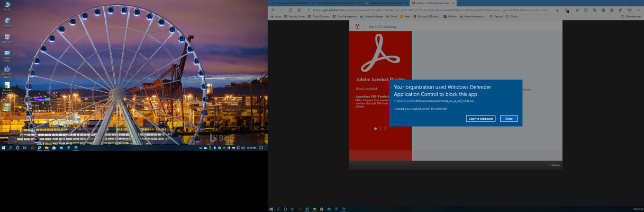The width and height of the screenshot is (644, 212).
Task: Click the Start button on right taskbar
Action: click(271, 209)
